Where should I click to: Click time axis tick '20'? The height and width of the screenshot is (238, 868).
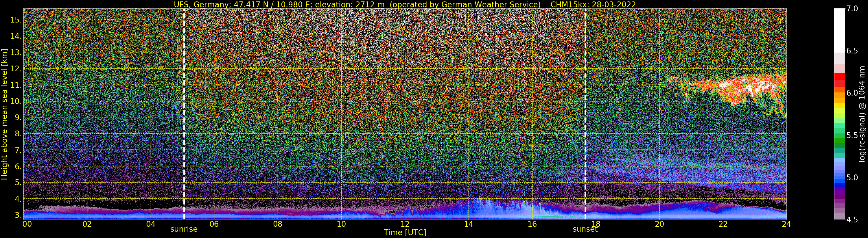(659, 224)
